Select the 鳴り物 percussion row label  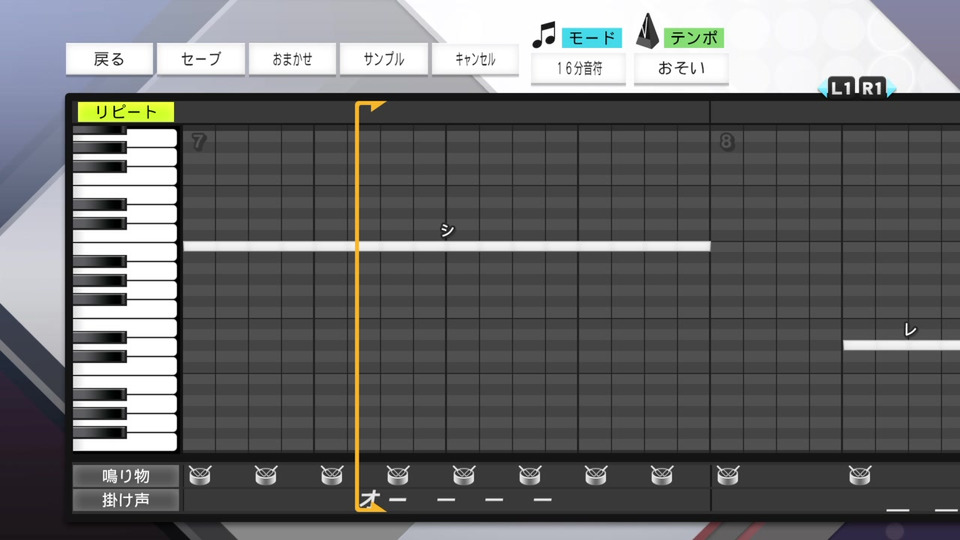tap(126, 476)
